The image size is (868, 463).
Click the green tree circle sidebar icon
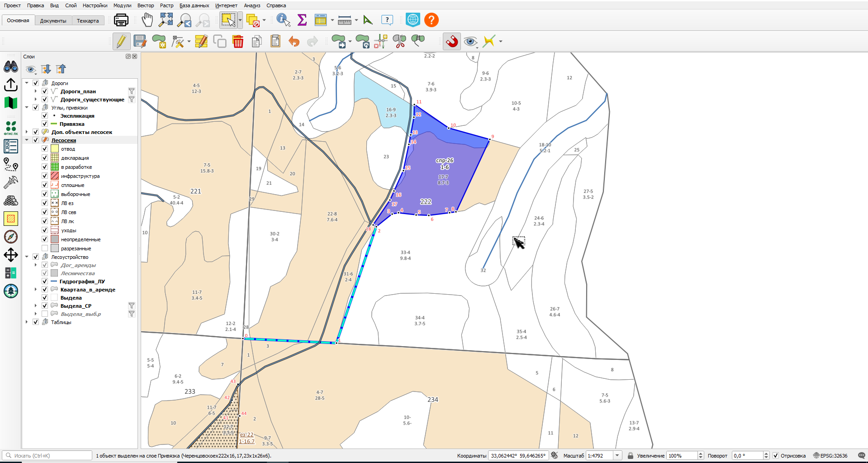[x=11, y=291]
